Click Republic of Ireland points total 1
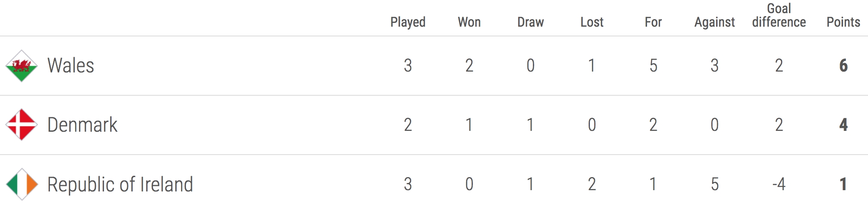 [x=843, y=184]
